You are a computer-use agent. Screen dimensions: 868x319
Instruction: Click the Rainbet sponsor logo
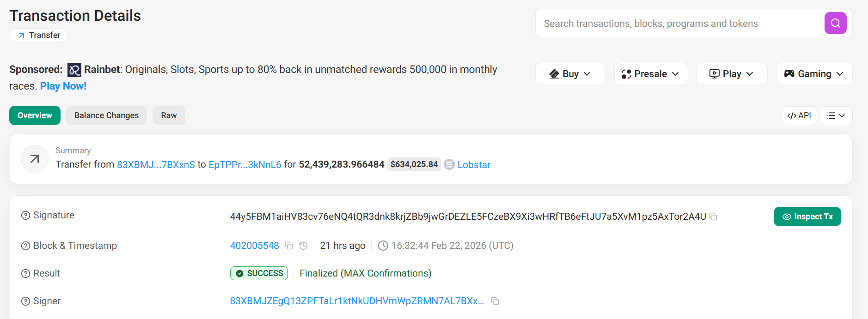(74, 70)
